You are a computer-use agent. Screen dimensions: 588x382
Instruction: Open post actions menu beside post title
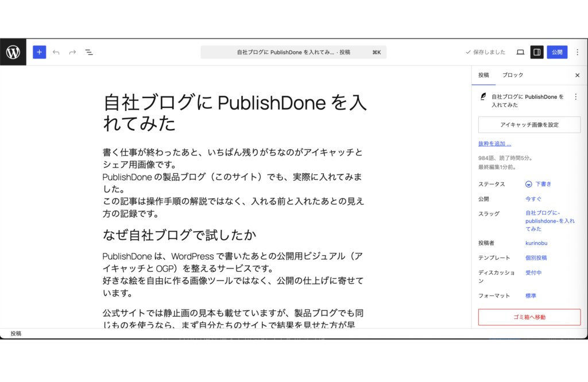coord(575,97)
